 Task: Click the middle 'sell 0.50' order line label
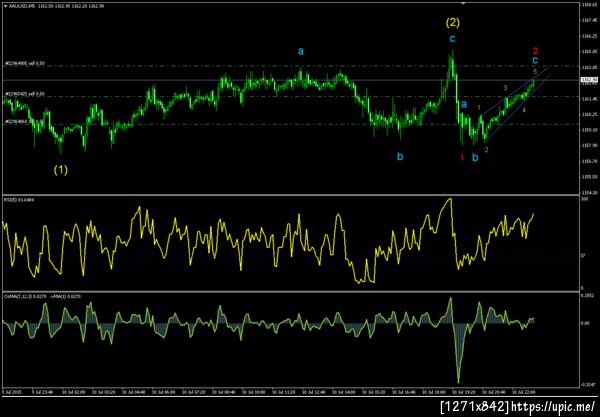(x=25, y=94)
